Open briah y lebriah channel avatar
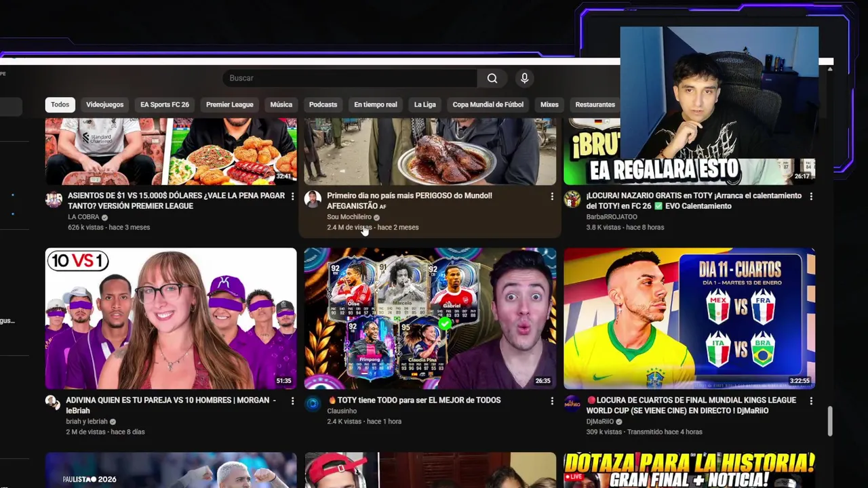868x488 pixels. pyautogui.click(x=53, y=402)
